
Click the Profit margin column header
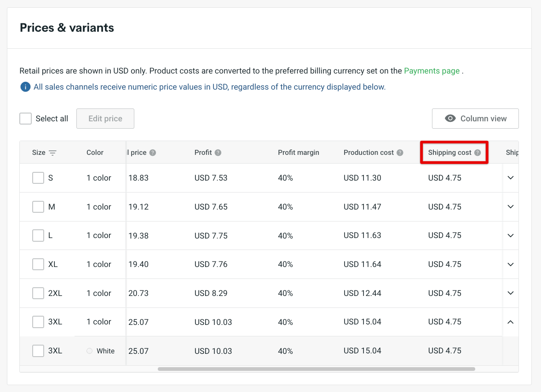[298, 153]
